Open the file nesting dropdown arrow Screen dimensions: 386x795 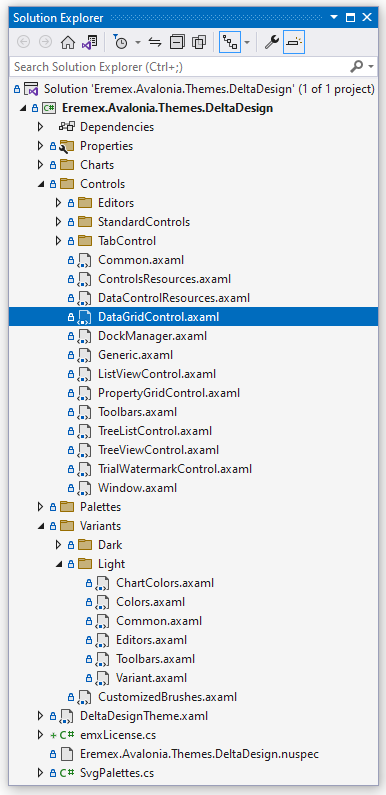247,43
